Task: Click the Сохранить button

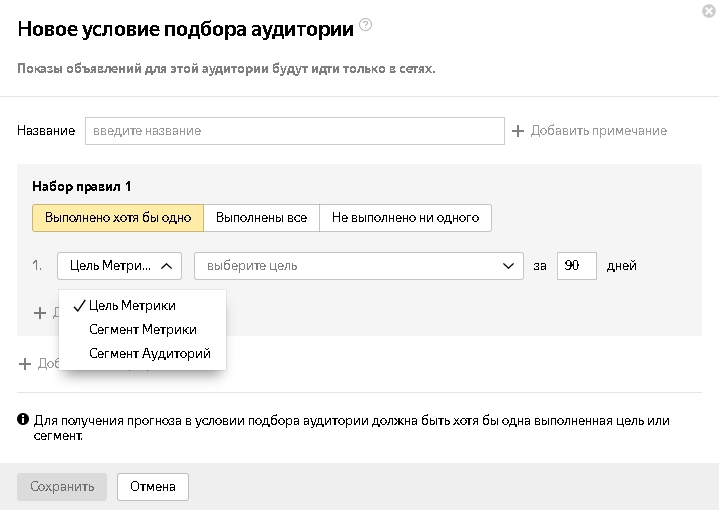Action: point(62,487)
